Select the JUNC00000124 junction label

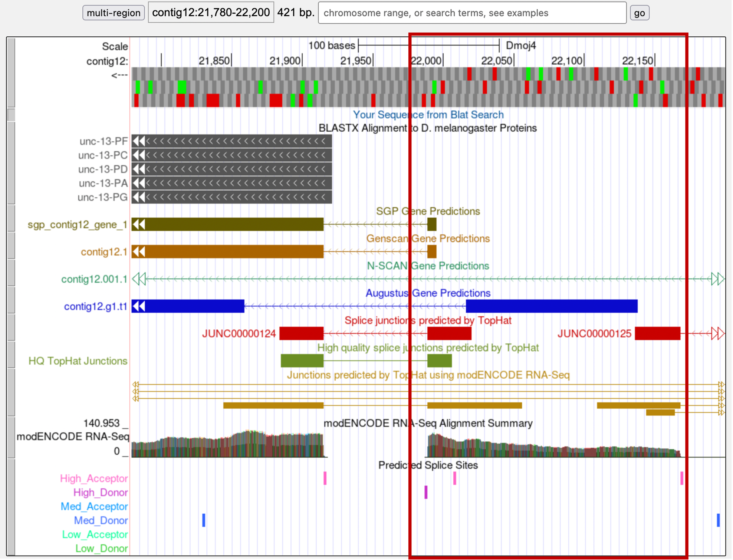(239, 334)
